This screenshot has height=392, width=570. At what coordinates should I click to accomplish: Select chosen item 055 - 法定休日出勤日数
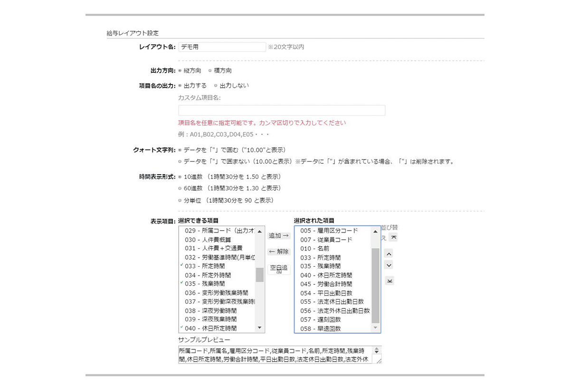pyautogui.click(x=333, y=302)
